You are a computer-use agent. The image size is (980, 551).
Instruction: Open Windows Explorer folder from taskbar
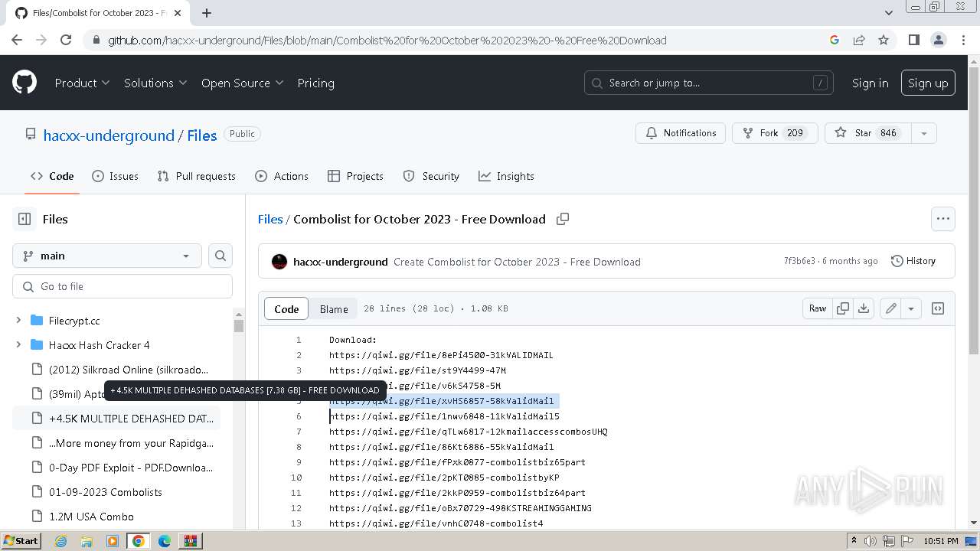coord(87,541)
